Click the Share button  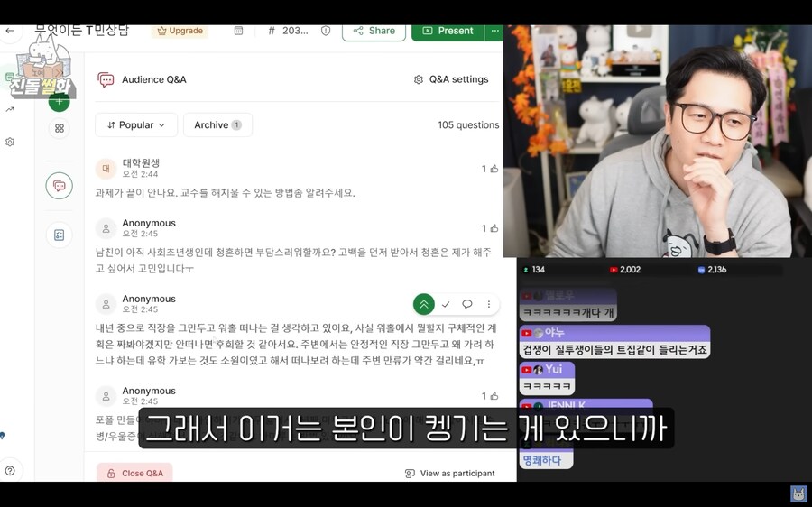(x=374, y=31)
